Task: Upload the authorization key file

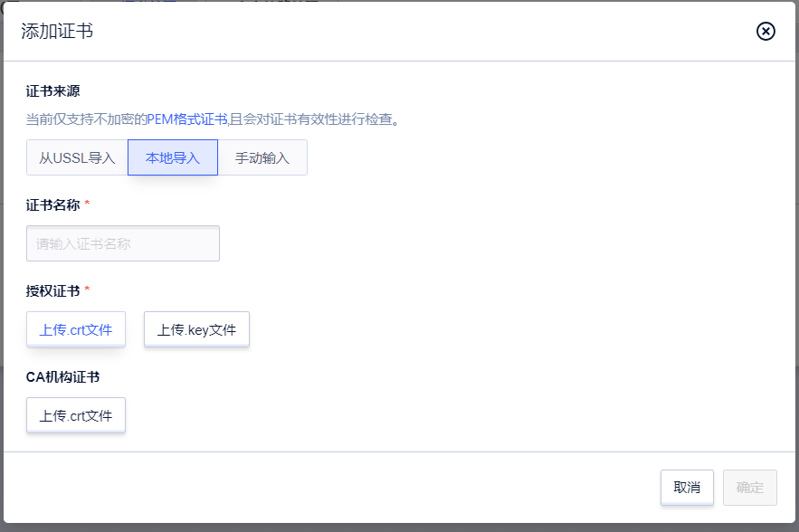Action: pos(196,328)
